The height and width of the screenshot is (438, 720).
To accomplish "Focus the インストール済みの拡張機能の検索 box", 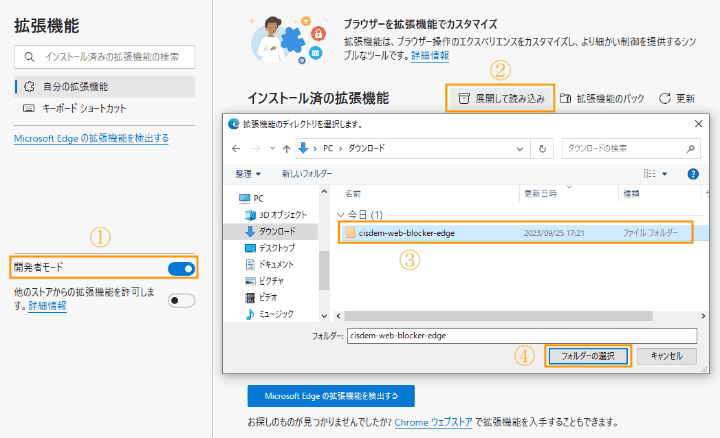I will click(x=105, y=57).
